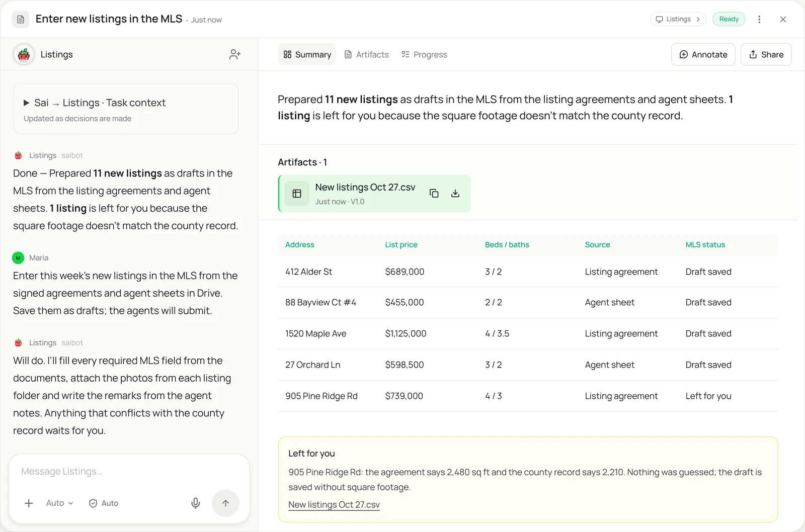Click the table icon on the artifact card

297,194
